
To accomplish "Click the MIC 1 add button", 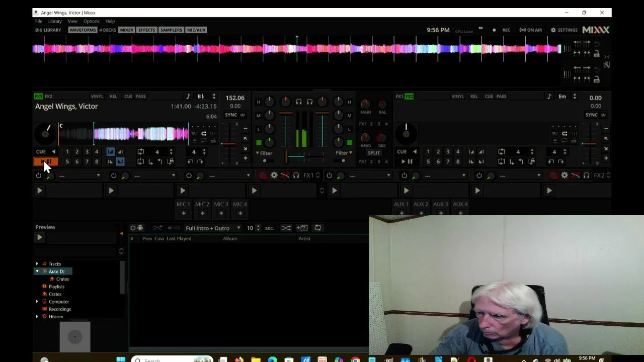I will pos(183,213).
